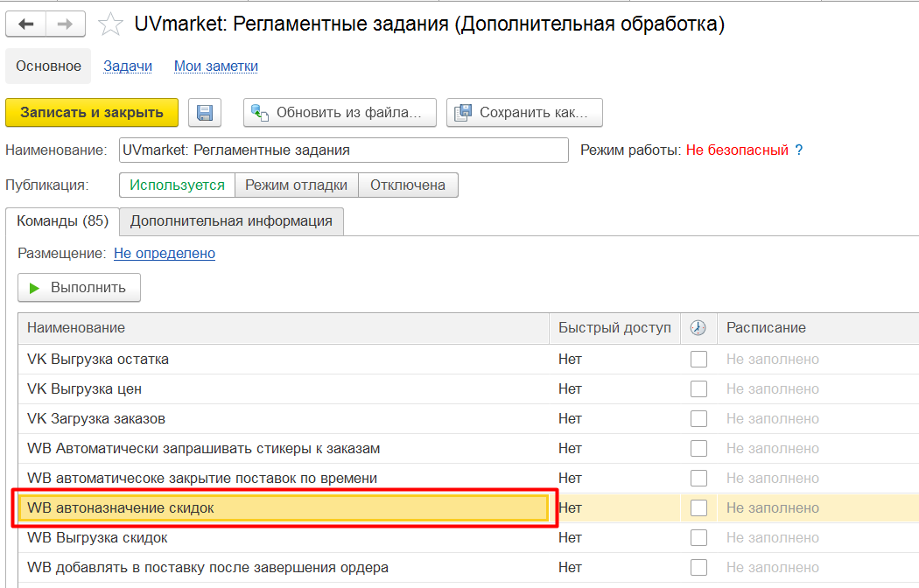Save with the floppy disk icon button

tap(205, 113)
